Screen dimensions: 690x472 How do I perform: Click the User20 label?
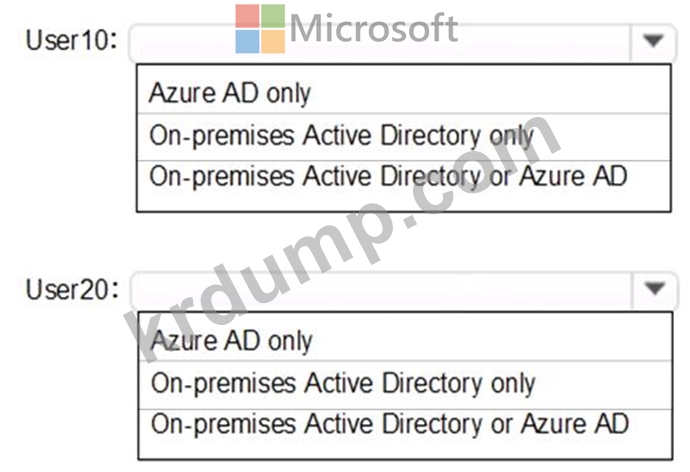coord(72,289)
